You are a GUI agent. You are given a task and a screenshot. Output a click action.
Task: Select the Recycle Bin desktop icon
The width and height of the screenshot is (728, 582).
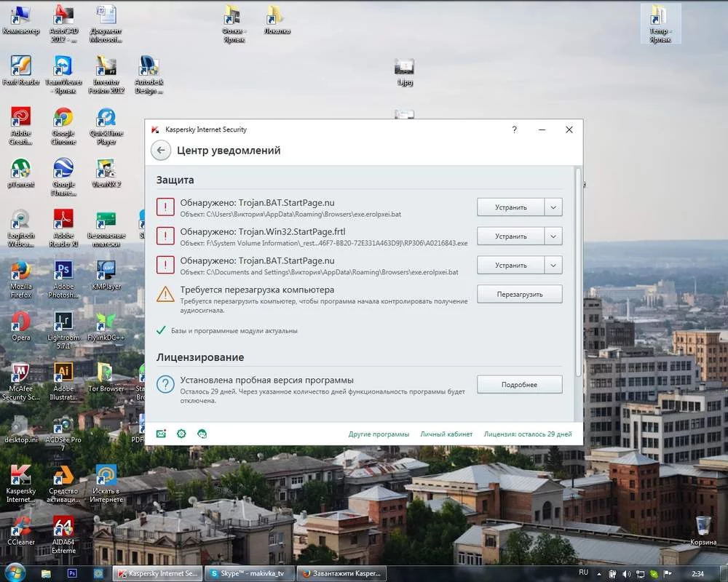(x=703, y=526)
